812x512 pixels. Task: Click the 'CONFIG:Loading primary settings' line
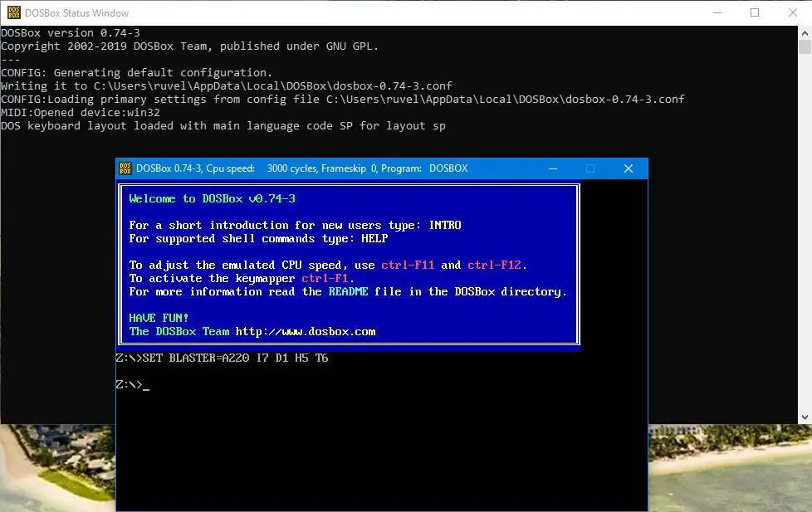point(343,99)
